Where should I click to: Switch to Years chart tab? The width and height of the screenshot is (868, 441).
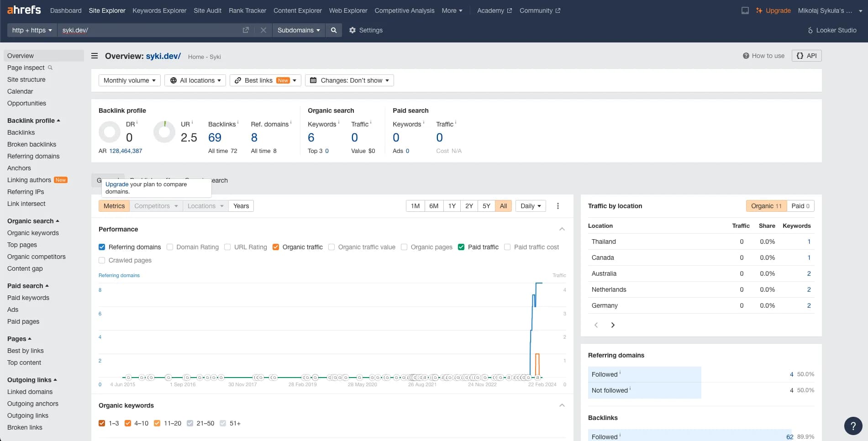[241, 206]
